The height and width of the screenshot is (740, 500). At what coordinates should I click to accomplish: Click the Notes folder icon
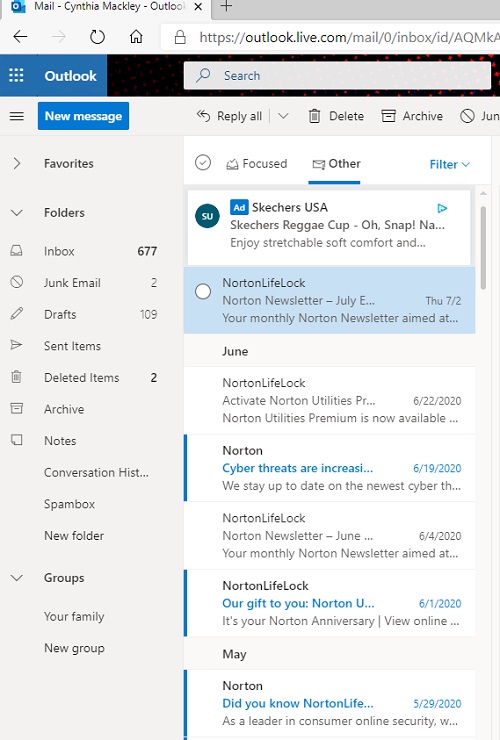(17, 440)
